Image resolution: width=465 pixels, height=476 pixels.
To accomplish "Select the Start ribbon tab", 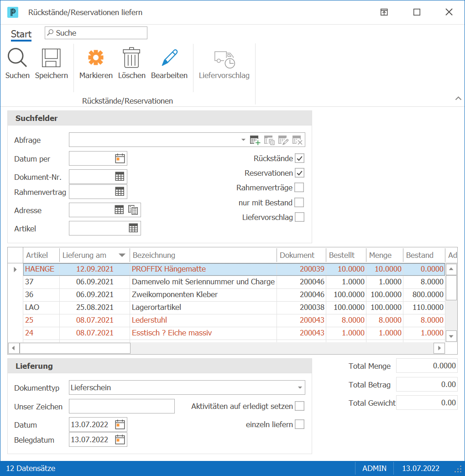I will pyautogui.click(x=21, y=34).
